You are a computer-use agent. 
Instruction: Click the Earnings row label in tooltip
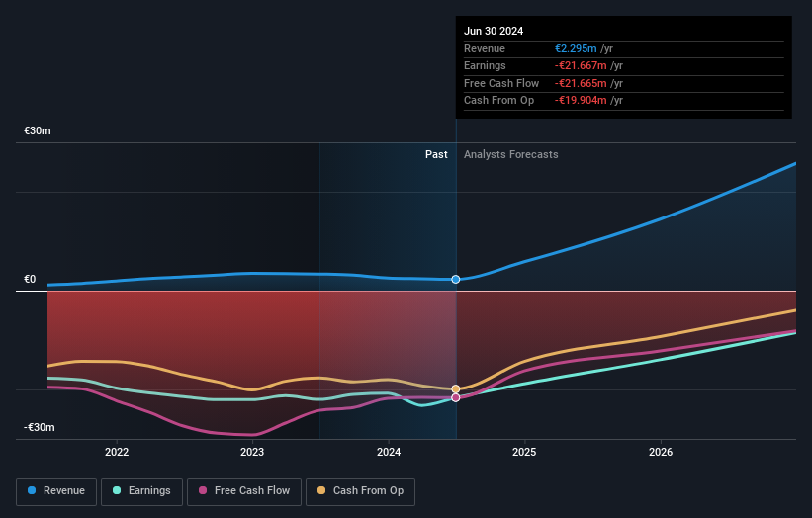[485, 65]
